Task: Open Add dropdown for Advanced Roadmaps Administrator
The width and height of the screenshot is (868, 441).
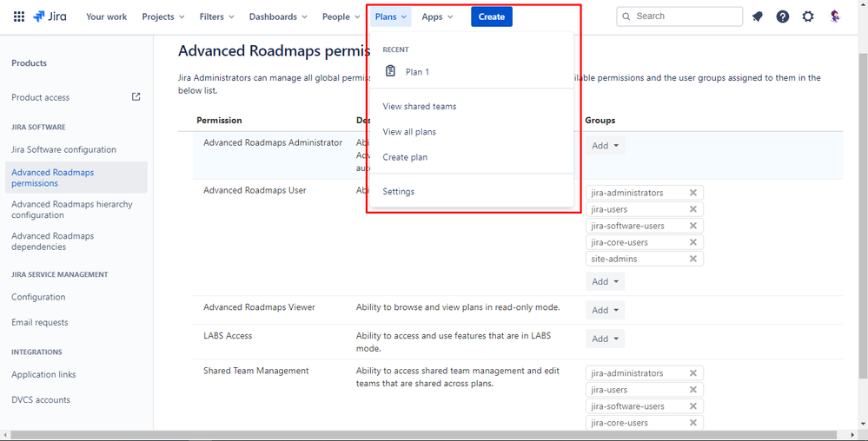Action: 605,146
